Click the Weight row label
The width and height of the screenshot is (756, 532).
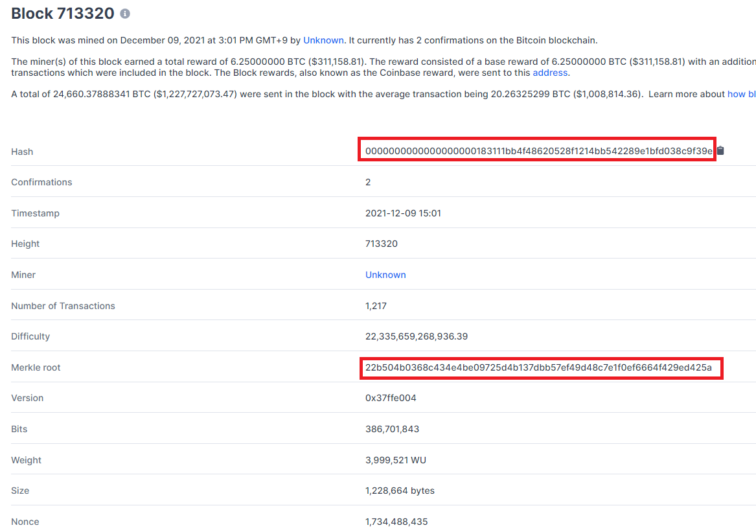[26, 460]
